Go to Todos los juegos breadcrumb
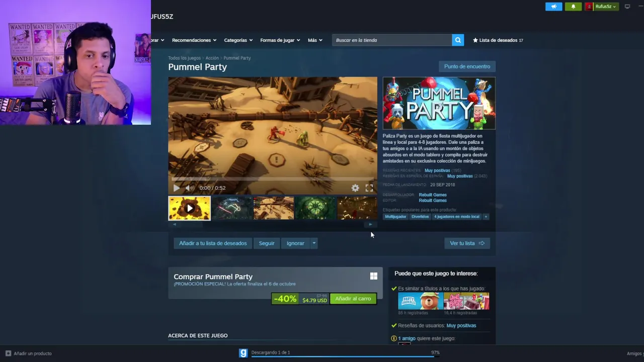644x362 pixels. point(184,58)
